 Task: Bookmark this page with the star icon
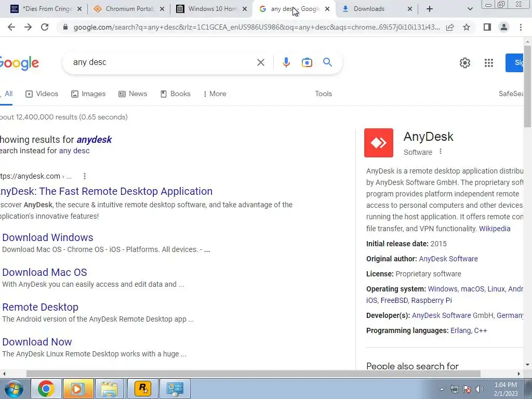click(x=467, y=27)
